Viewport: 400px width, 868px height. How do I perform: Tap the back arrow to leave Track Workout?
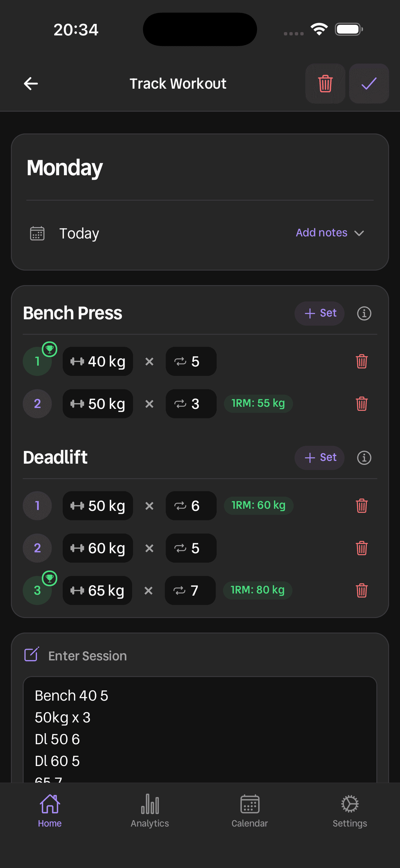(31, 84)
